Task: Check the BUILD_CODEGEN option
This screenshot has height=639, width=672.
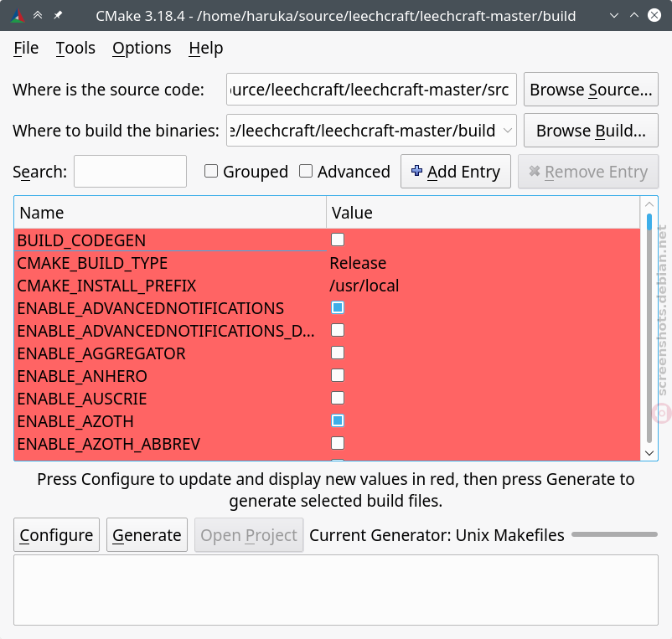Action: [x=338, y=240]
